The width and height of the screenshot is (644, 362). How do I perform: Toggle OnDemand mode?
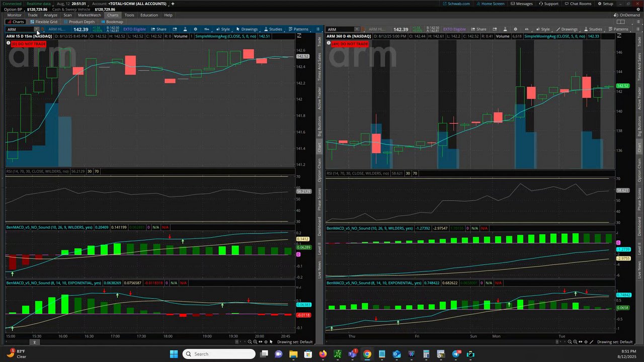pos(626,15)
